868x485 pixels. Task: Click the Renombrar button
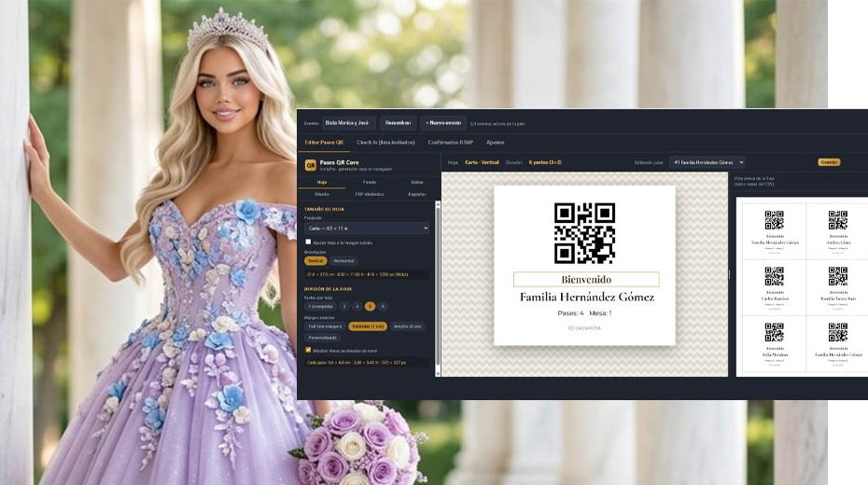(398, 123)
